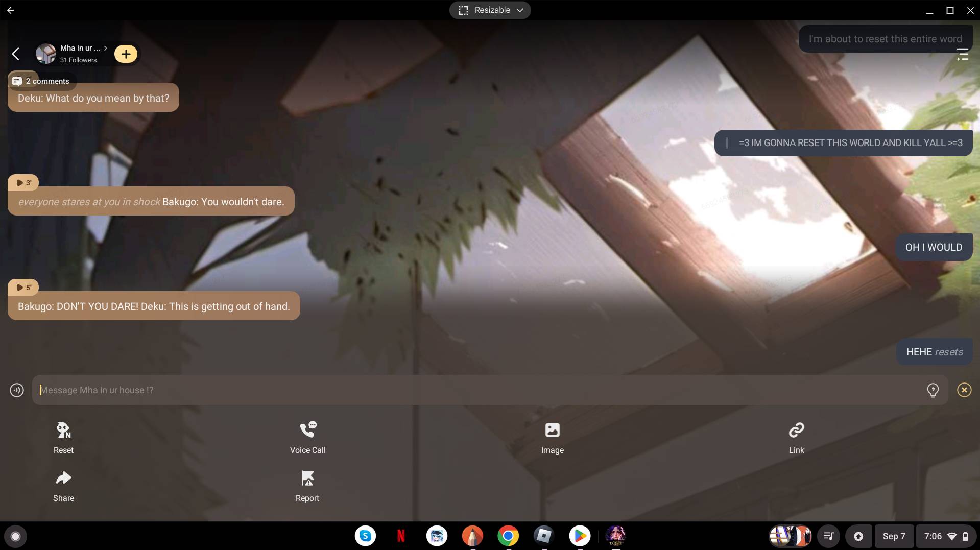
Task: View the 2 comments
Action: point(42,81)
